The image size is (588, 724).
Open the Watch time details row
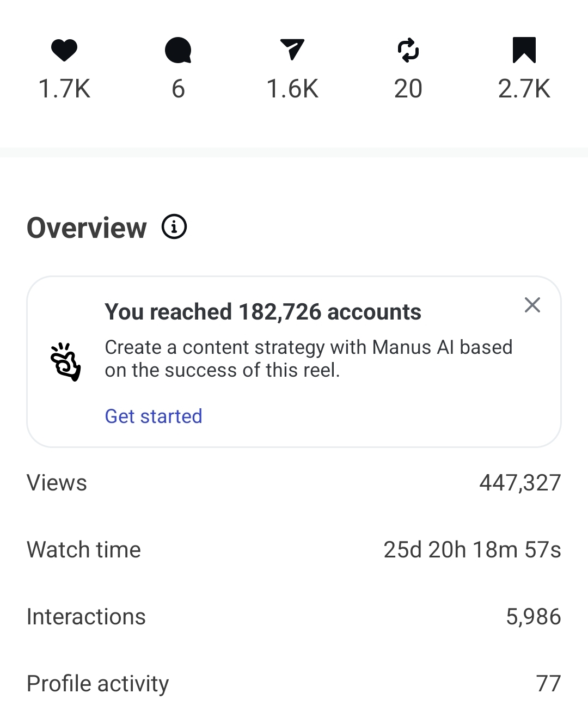(x=294, y=549)
